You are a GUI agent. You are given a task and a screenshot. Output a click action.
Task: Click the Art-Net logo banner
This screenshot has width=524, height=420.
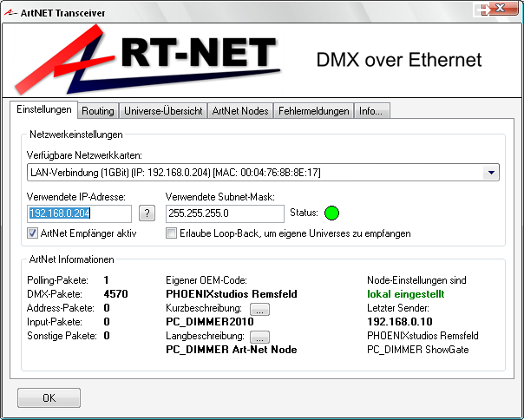pyautogui.click(x=147, y=60)
